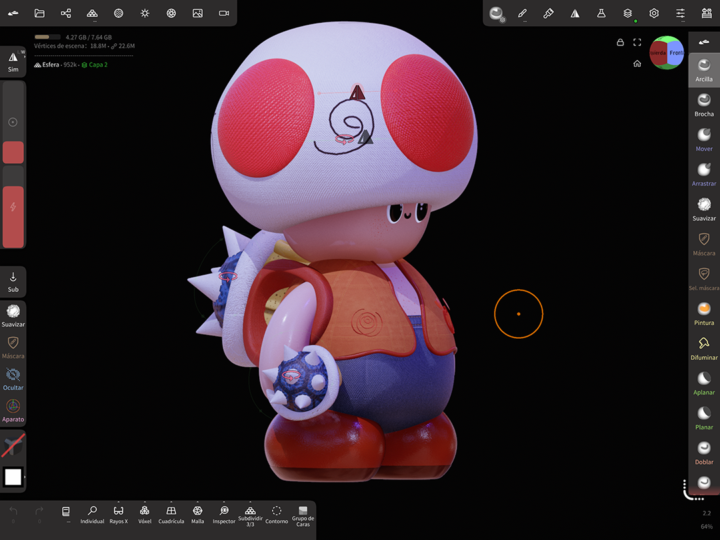Select the Suavizar tool in right panel
The height and width of the screenshot is (540, 720).
tap(704, 209)
